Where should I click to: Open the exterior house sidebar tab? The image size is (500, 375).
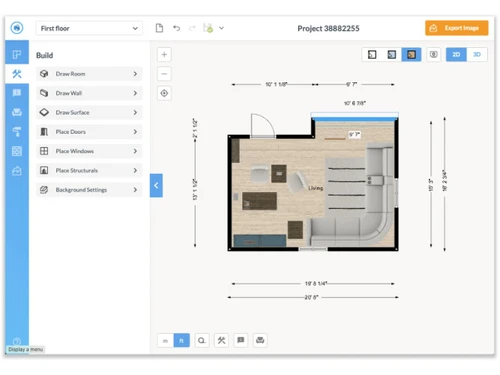coord(17,171)
